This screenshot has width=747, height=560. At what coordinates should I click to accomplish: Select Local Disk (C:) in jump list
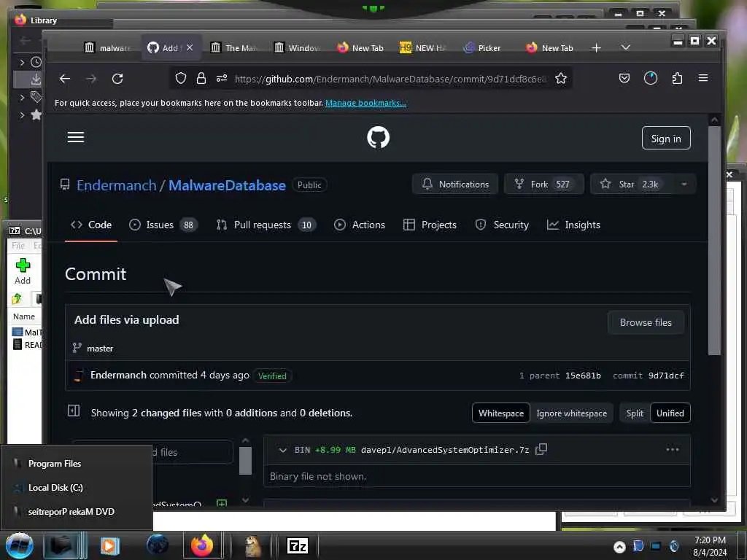coord(77,488)
